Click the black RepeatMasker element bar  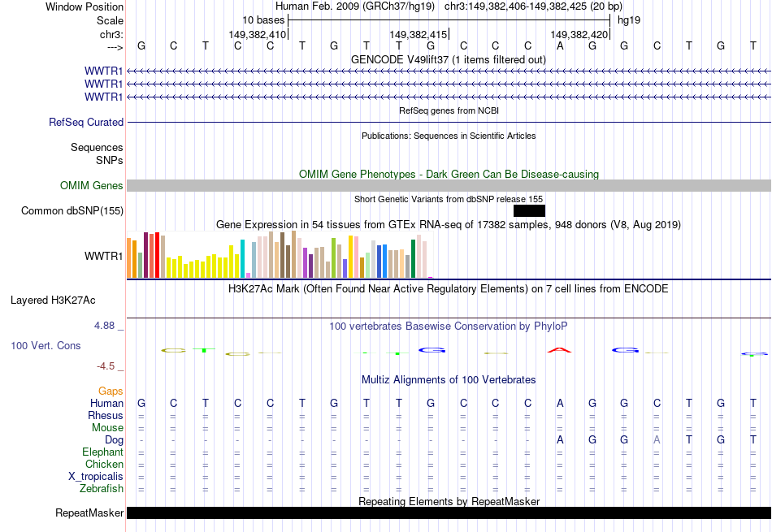449,513
